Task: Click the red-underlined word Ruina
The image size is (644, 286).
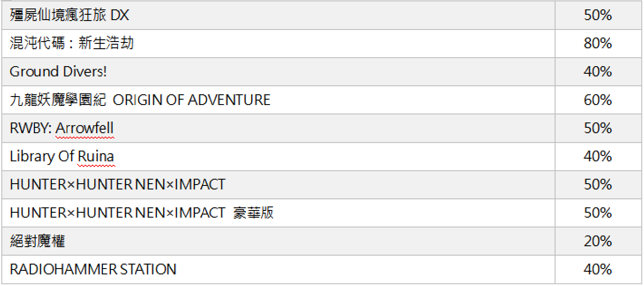Action: pyautogui.click(x=96, y=157)
